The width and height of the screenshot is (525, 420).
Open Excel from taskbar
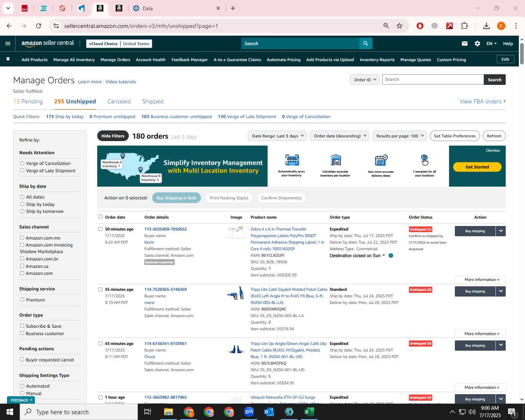click(x=309, y=412)
